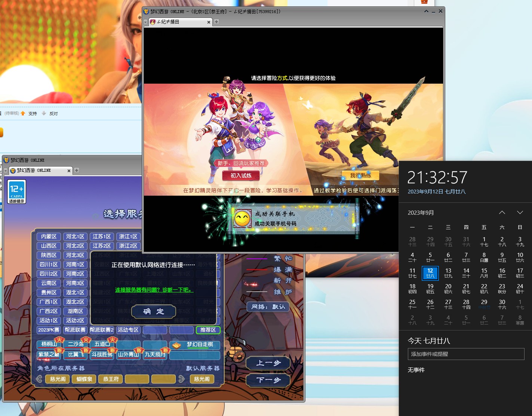Expand the 2023年9月 month header
The image size is (532, 416).
(x=421, y=212)
